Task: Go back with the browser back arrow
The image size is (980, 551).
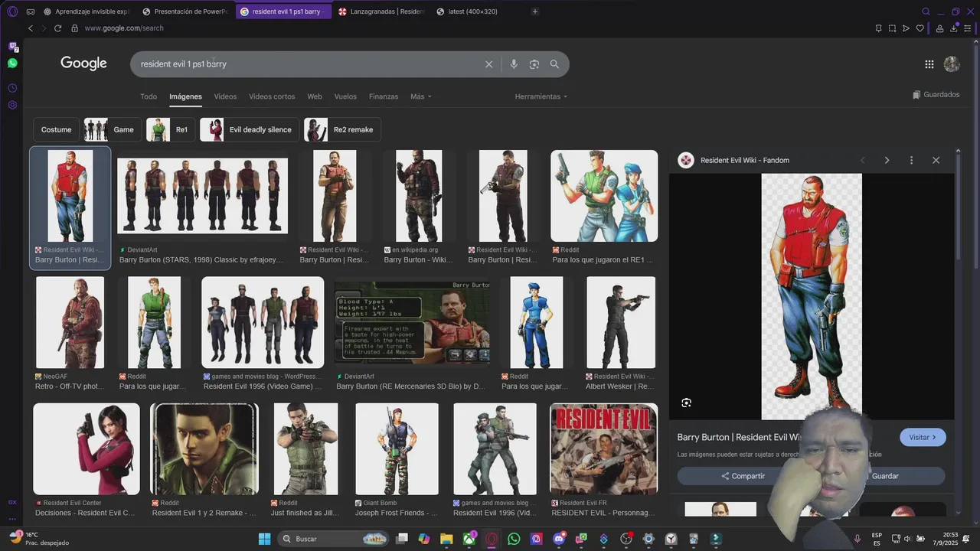Action: point(31,28)
